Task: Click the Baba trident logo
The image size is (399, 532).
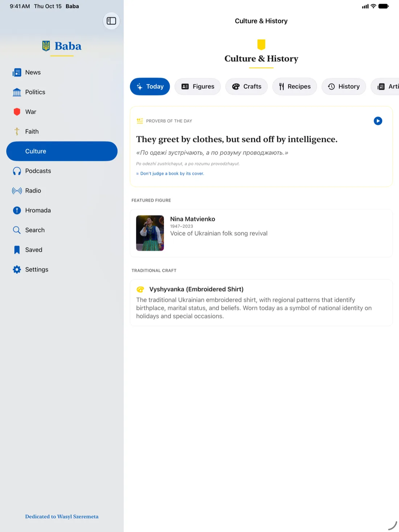Action: [46, 46]
